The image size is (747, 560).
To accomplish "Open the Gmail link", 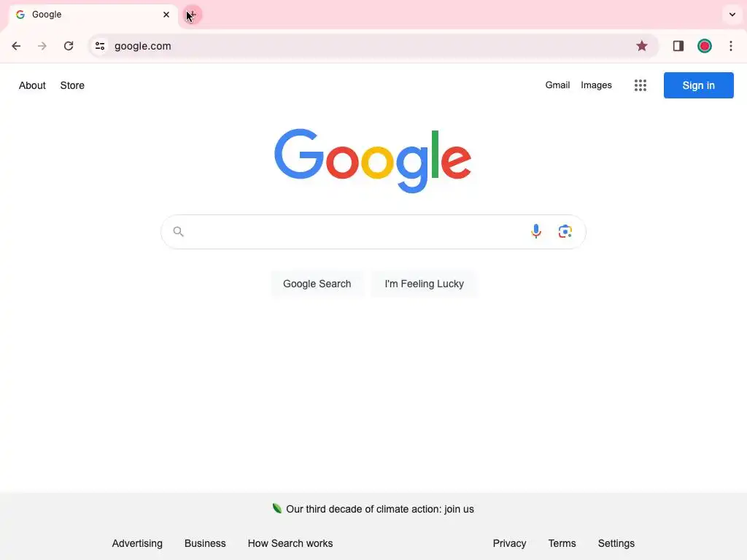I will point(557,85).
